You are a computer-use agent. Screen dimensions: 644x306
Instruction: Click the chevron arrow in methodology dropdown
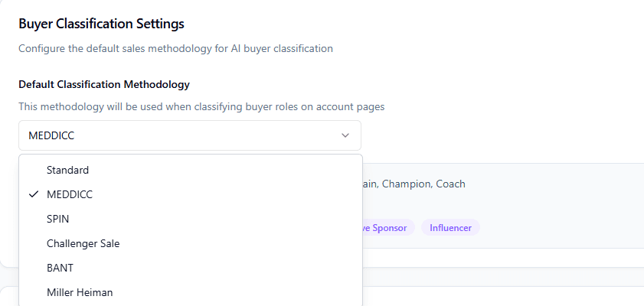(345, 135)
